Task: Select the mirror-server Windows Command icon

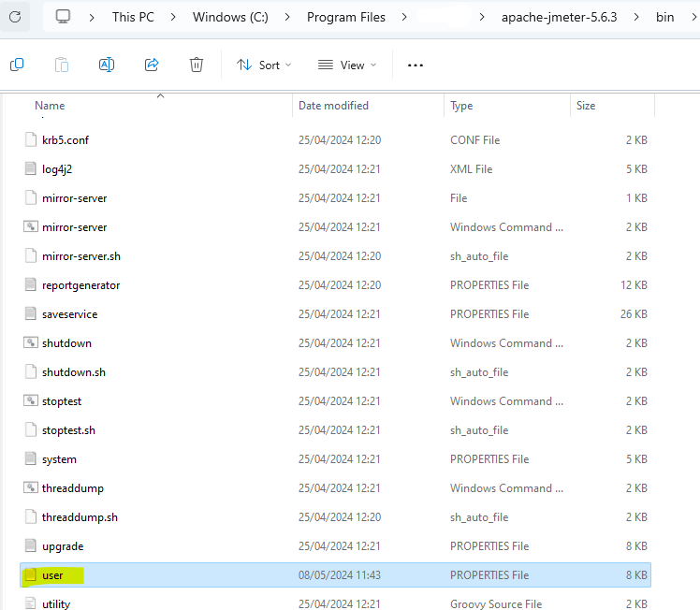Action: coord(30,226)
